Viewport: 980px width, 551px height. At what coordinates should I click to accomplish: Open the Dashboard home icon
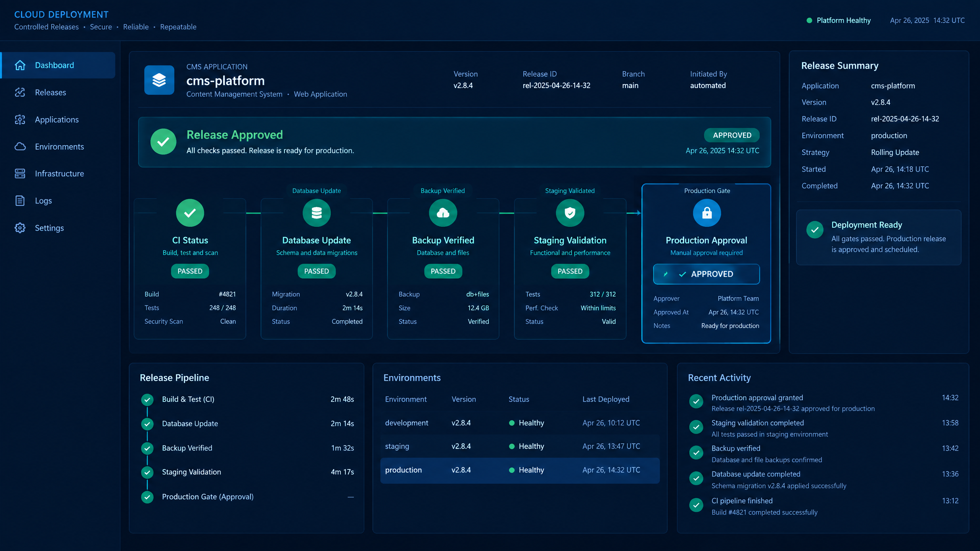point(20,65)
